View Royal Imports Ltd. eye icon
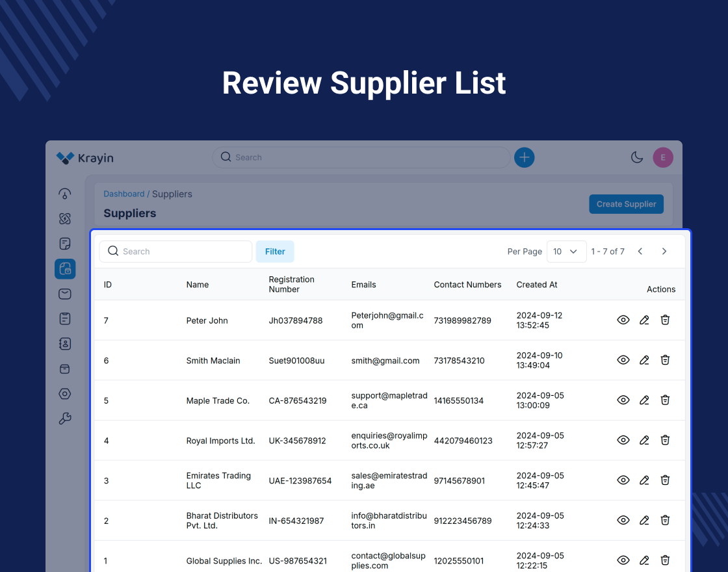 click(623, 439)
